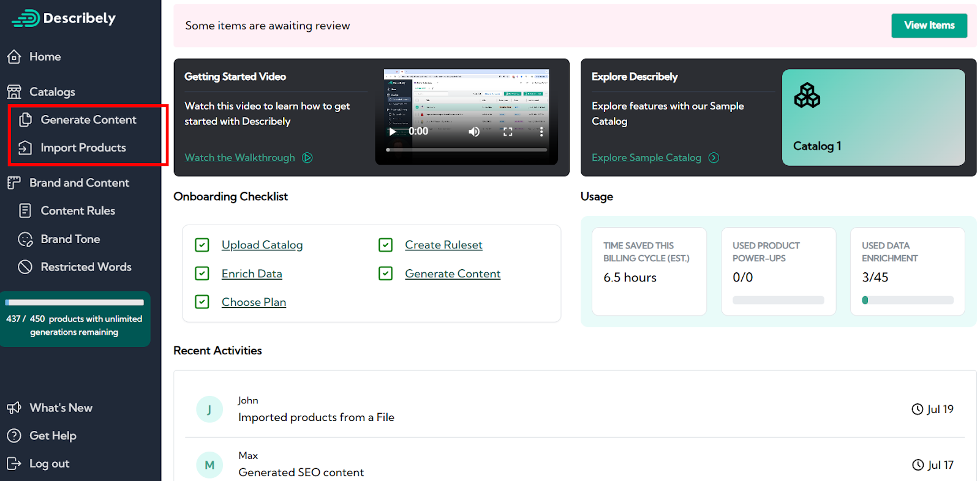Screen dimensions: 980x481
Task: Click the Log out door icon
Action: point(14,464)
